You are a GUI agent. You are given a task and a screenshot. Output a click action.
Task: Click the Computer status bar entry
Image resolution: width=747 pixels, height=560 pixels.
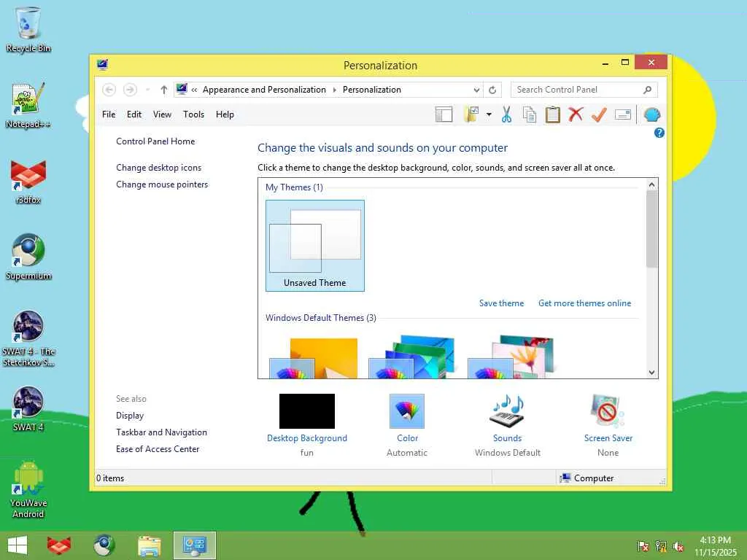[587, 478]
